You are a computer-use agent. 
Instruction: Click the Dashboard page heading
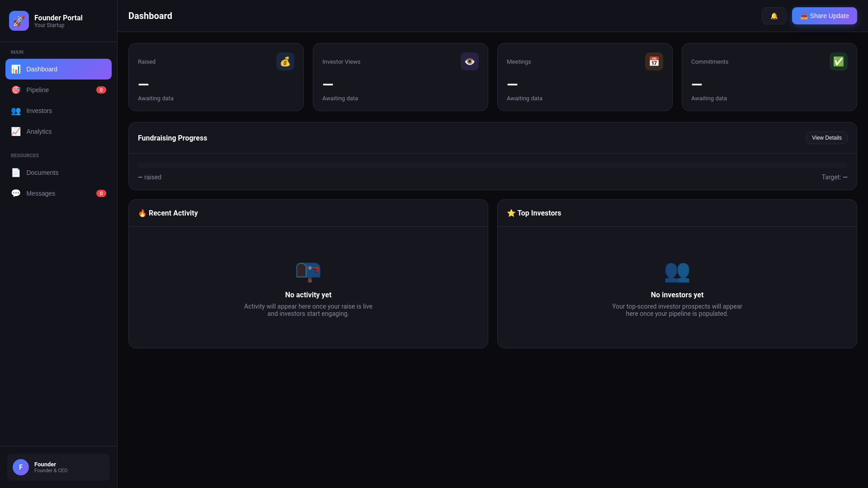(150, 16)
